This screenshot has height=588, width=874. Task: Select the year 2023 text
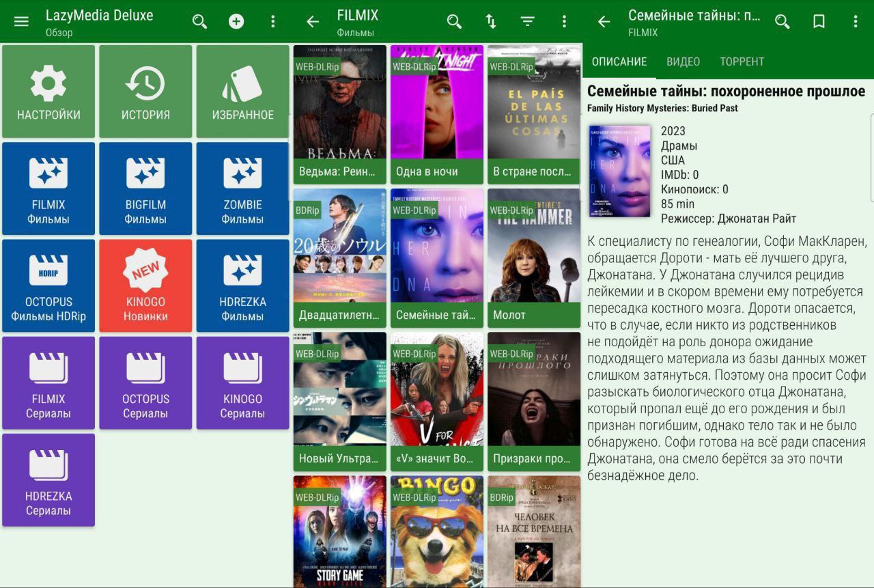tap(673, 131)
